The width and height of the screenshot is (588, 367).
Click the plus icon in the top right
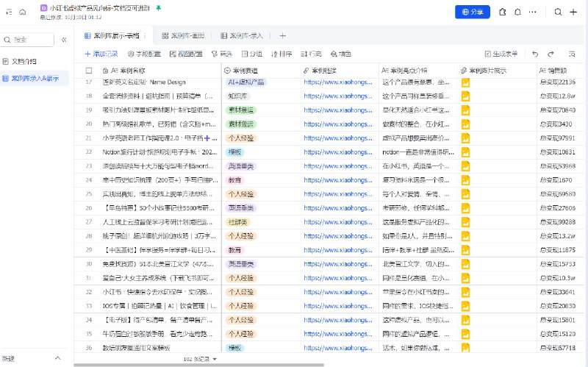[x=573, y=12]
